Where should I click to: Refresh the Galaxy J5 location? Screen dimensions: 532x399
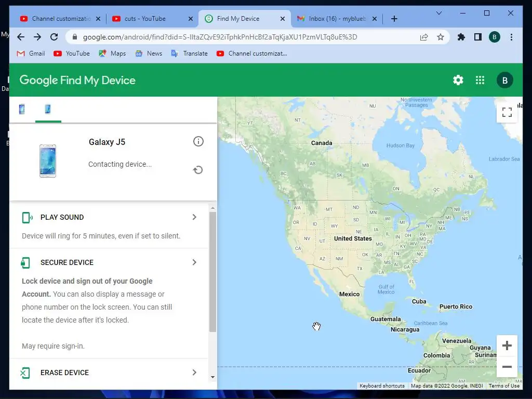198,170
